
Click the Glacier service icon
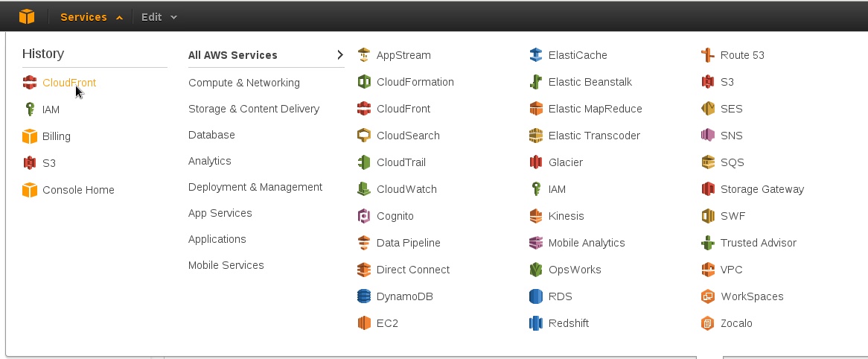coord(535,162)
